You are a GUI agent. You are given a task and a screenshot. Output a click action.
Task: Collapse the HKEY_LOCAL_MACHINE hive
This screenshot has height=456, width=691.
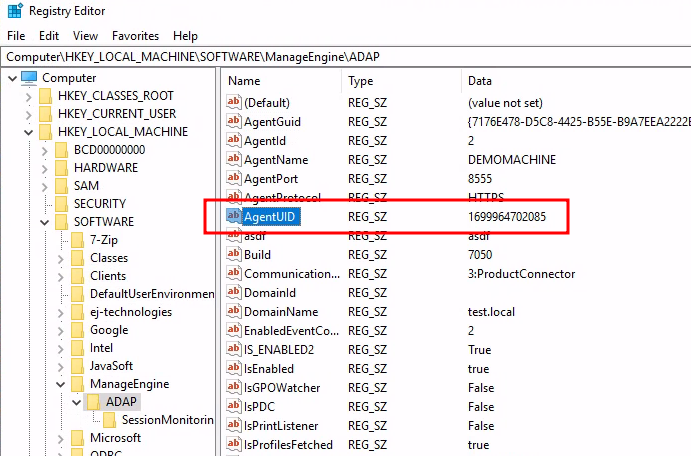29,132
